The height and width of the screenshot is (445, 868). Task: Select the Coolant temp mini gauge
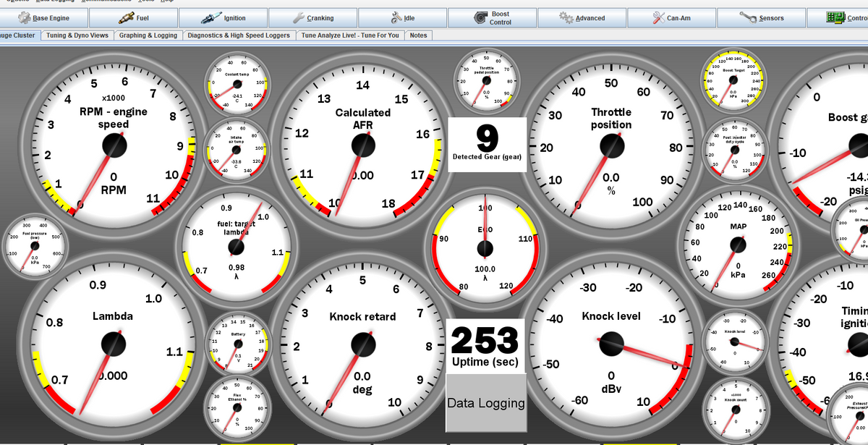pyautogui.click(x=237, y=84)
